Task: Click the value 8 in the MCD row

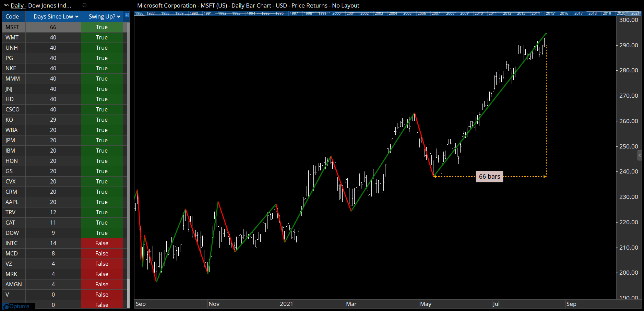Action: tap(53, 253)
